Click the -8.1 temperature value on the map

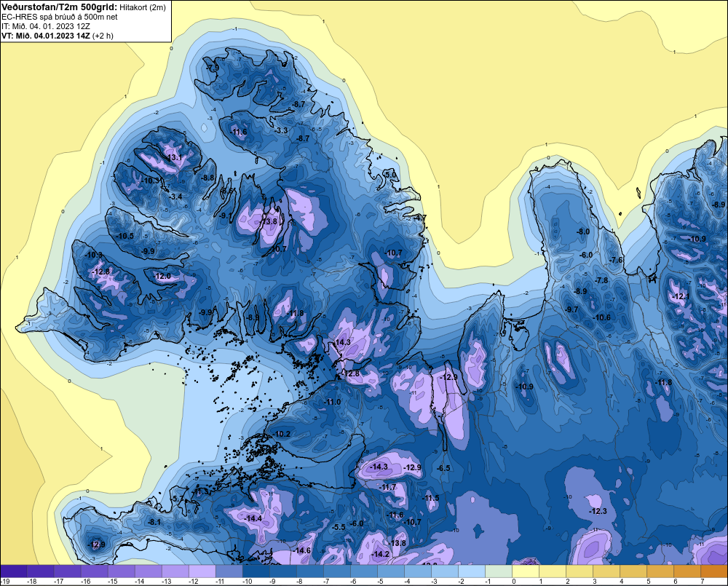tap(154, 522)
